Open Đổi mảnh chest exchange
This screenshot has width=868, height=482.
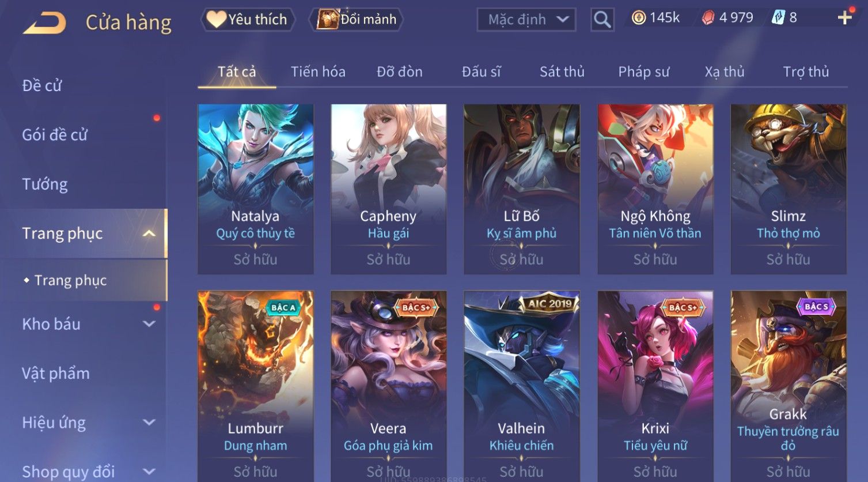pos(357,20)
